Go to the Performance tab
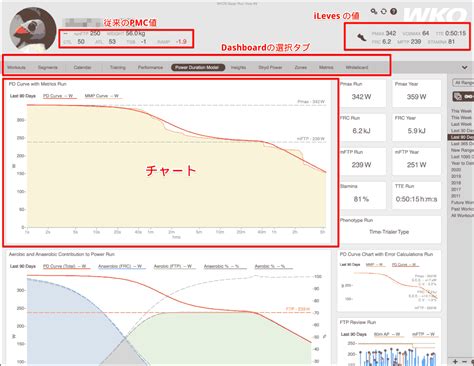This screenshot has height=366, width=474. [x=150, y=68]
